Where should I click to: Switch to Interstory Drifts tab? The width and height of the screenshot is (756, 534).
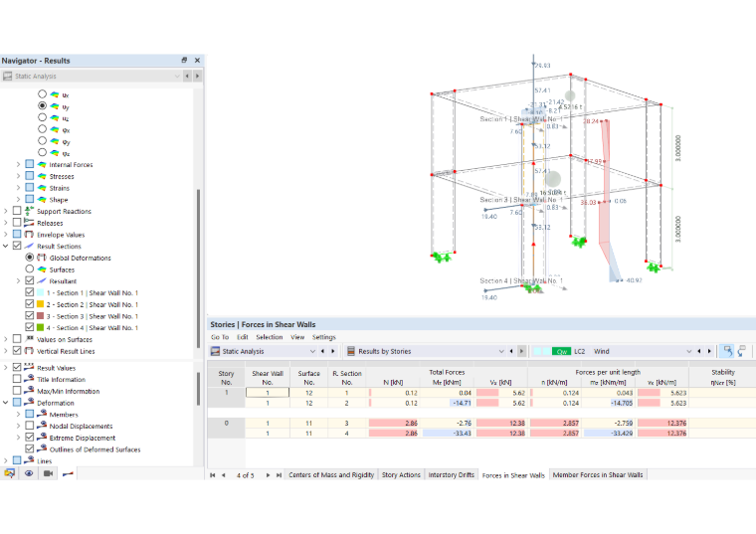452,475
